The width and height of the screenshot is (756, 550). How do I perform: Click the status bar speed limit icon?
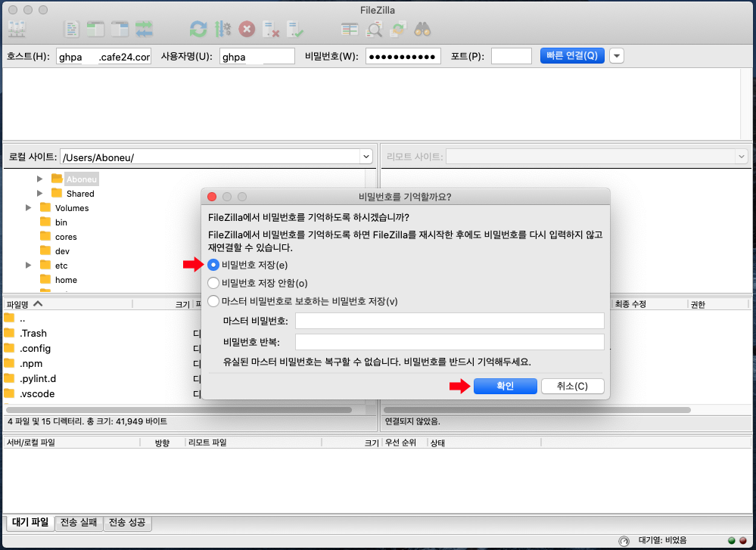tap(624, 541)
